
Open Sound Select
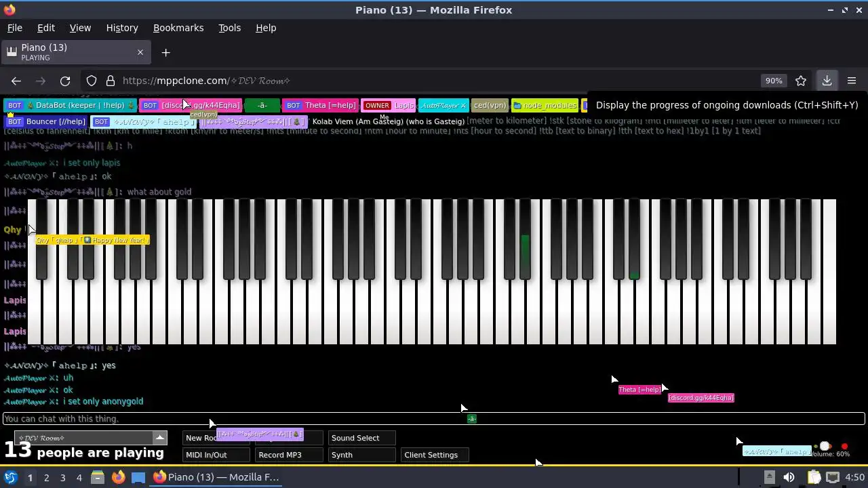[361, 438]
